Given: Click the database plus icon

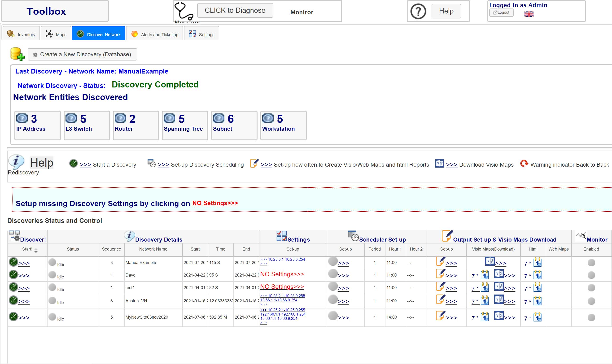Looking at the screenshot, I should pos(17,54).
